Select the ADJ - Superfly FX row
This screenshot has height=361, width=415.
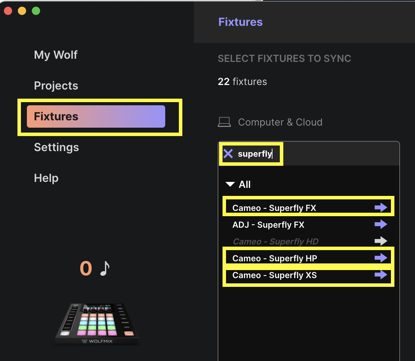tap(308, 225)
